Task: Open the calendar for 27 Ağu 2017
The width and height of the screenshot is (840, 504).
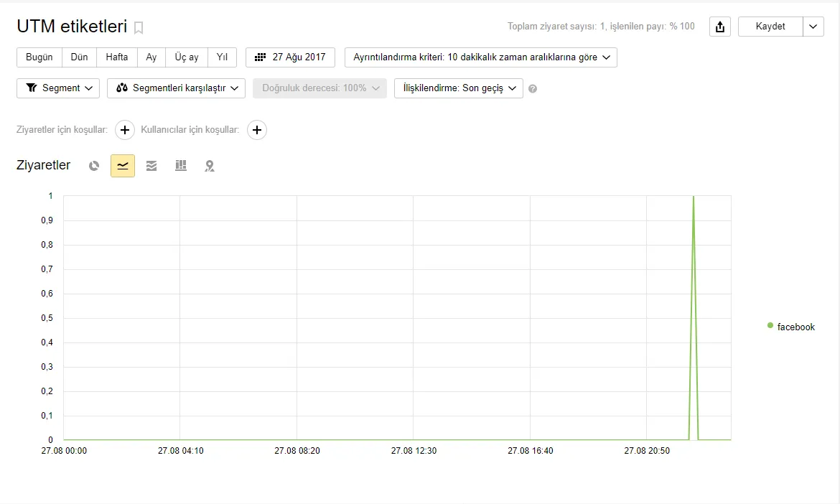Action: [290, 57]
